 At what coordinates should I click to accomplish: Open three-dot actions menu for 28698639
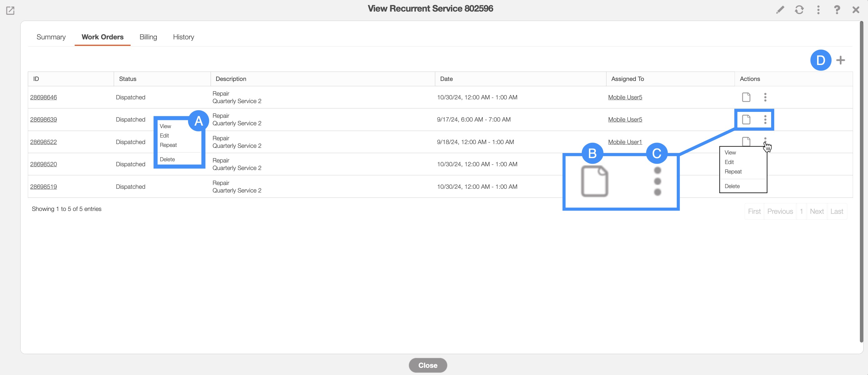pyautogui.click(x=765, y=119)
